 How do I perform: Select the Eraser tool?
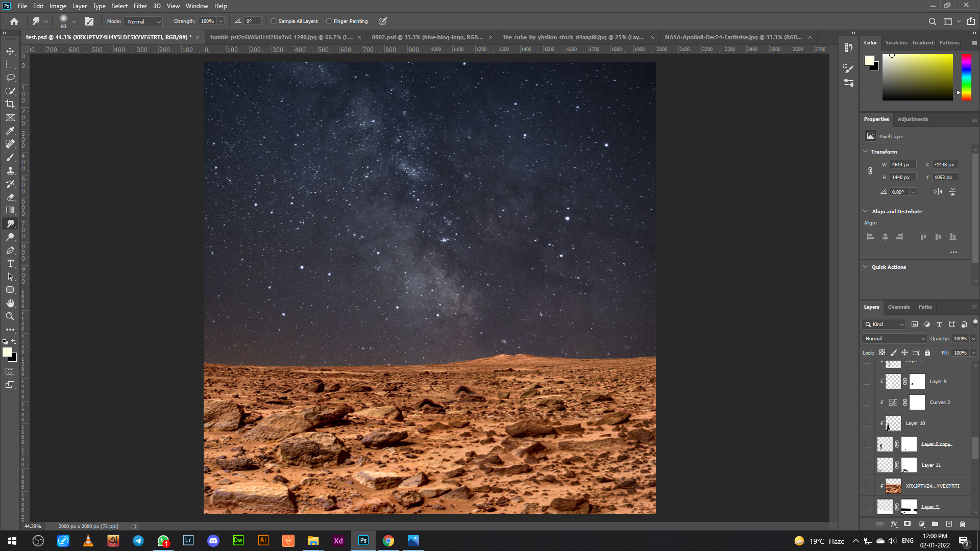pos(10,197)
